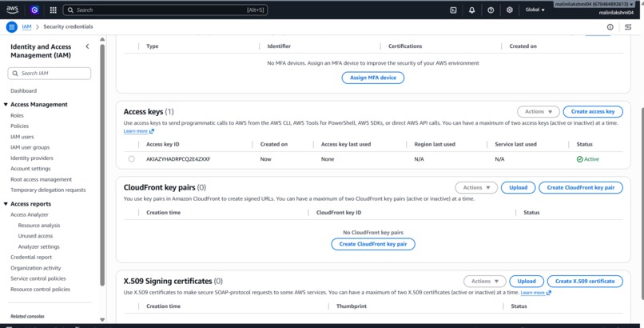The width and height of the screenshot is (644, 328).
Task: Open the X.509 certificates Actions dropdown
Action: [485, 281]
